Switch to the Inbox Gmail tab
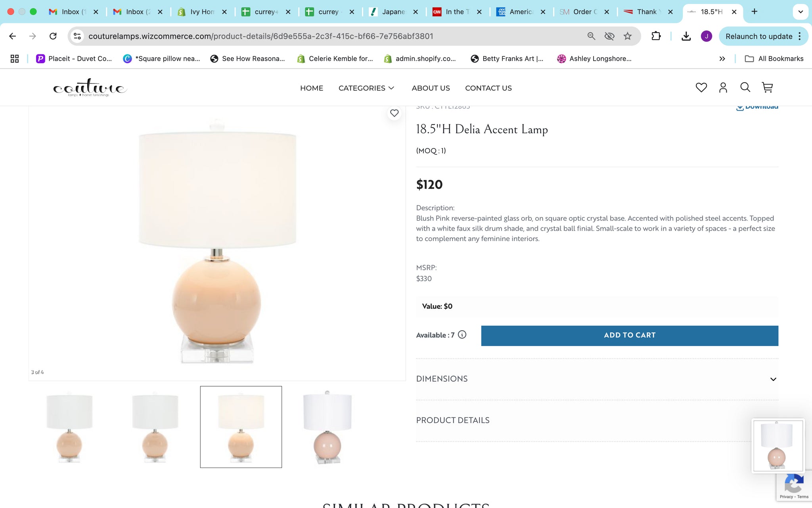812x508 pixels. tap(71, 12)
